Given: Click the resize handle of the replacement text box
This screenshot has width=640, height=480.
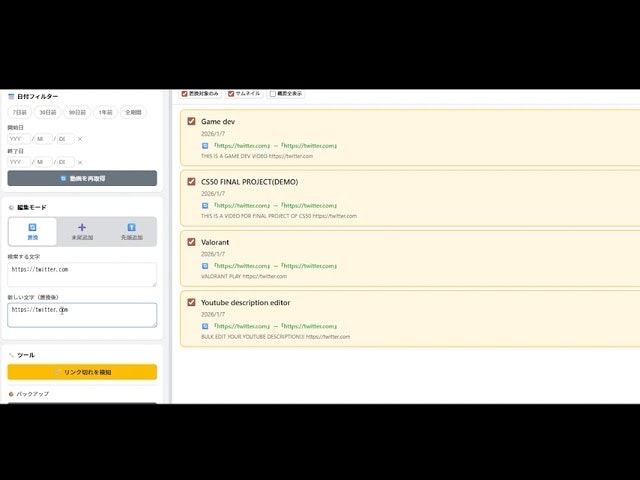Looking at the screenshot, I should [x=154, y=324].
